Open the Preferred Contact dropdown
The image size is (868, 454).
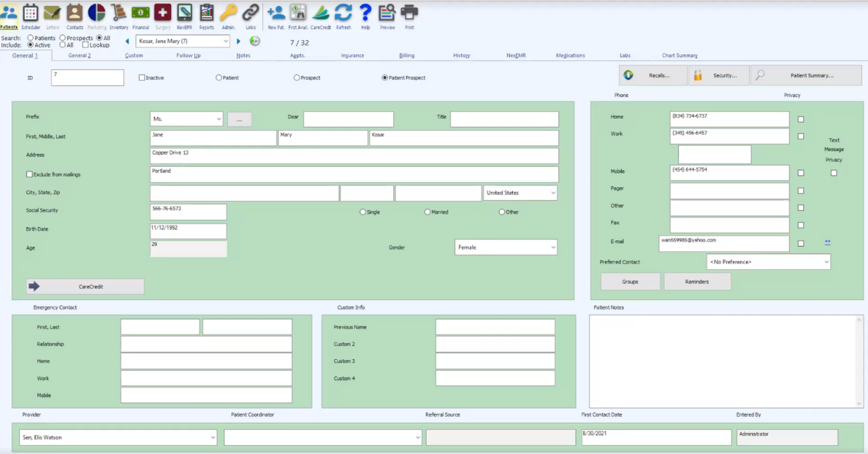pyautogui.click(x=826, y=262)
